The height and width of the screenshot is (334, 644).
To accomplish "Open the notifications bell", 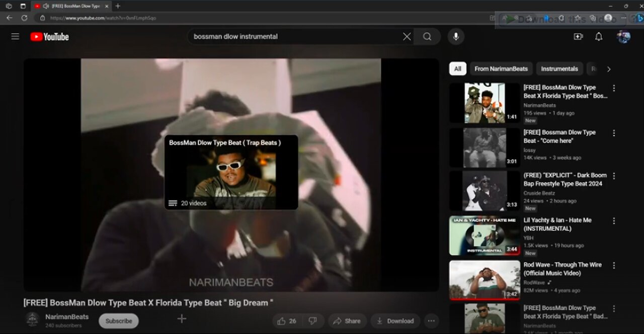I will tap(599, 37).
